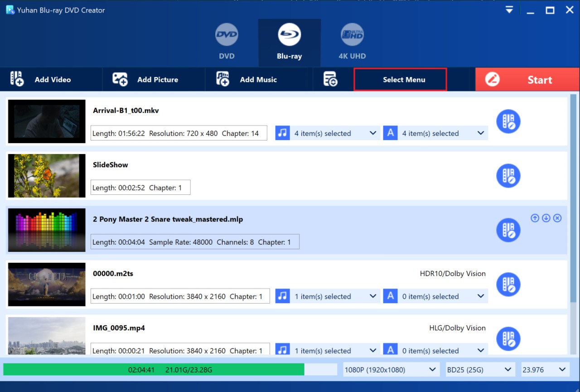The image size is (580, 392).
Task: Move the selected mlp track up
Action: pyautogui.click(x=535, y=218)
